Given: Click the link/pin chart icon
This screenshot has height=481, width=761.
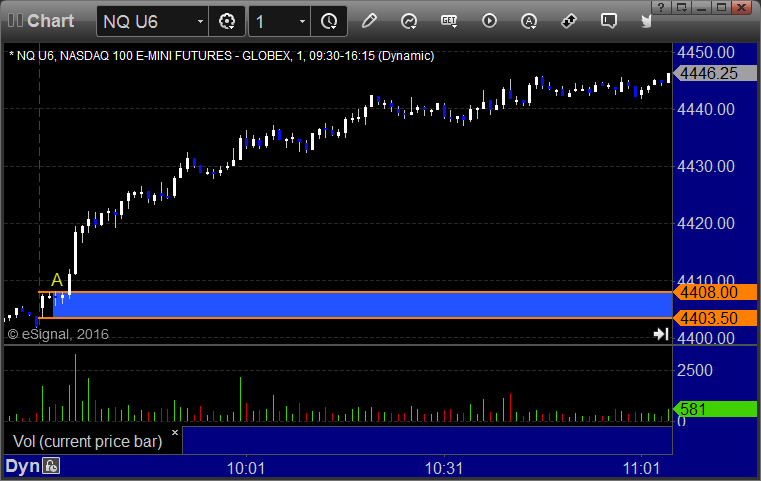Looking at the screenshot, I should pyautogui.click(x=569, y=21).
